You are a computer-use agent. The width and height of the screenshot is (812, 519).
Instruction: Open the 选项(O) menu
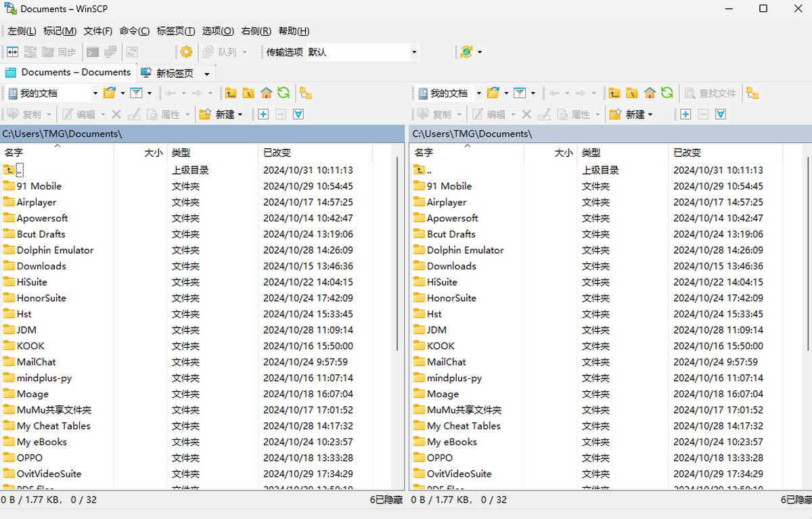coord(217,30)
